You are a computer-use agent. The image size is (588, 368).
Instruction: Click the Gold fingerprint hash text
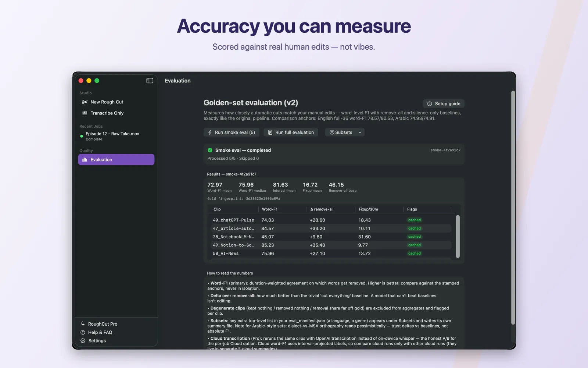[244, 199]
